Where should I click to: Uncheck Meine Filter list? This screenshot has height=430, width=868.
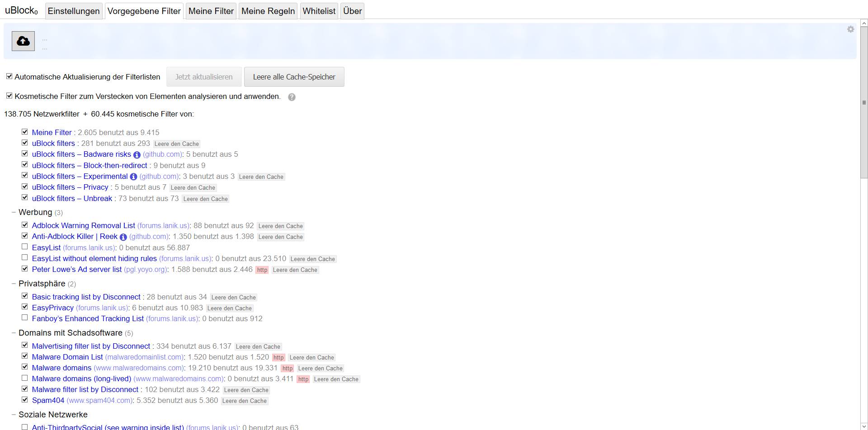click(25, 132)
